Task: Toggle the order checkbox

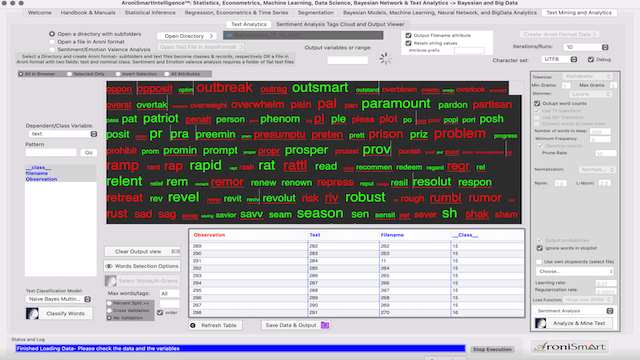Action: 160,313
